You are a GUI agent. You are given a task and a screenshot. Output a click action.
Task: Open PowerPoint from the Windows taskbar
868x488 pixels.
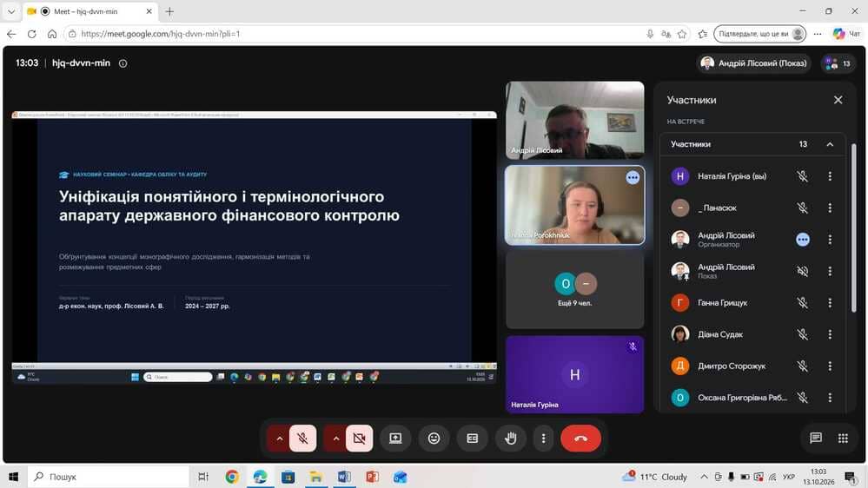[x=372, y=477]
